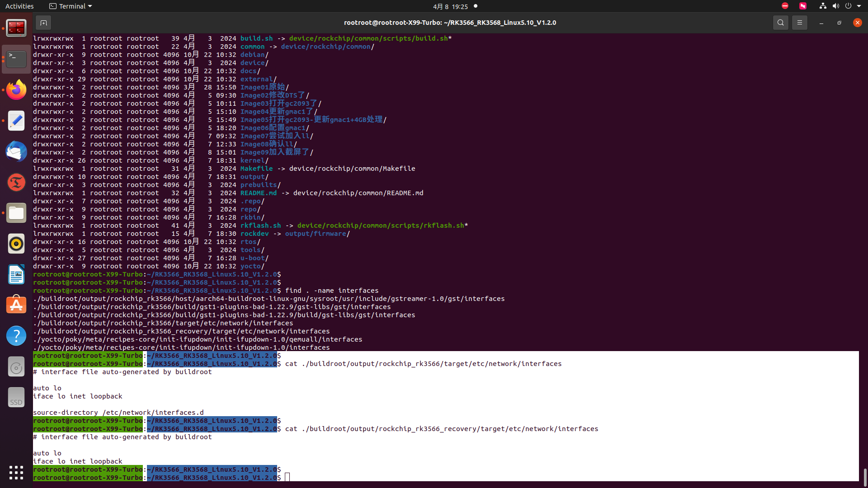Open LibreOffice Writer from the dock
This screenshot has width=868, height=488.
(x=16, y=274)
